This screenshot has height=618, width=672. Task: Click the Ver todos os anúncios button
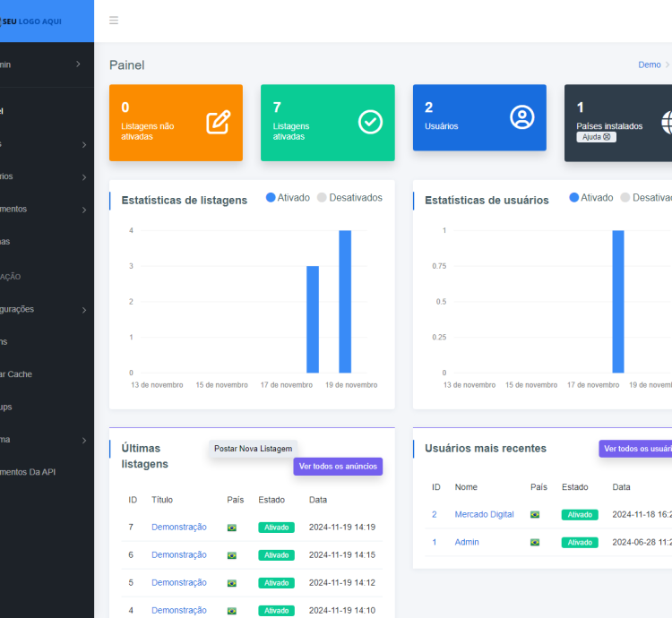pos(337,467)
